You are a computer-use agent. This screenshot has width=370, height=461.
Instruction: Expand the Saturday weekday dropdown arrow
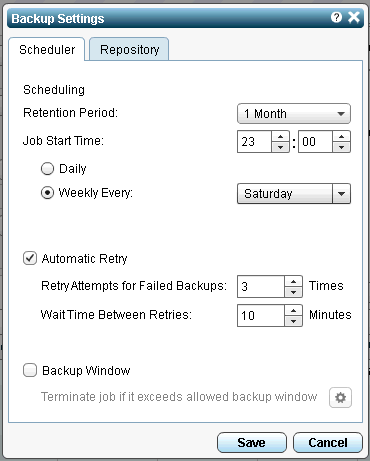pyautogui.click(x=341, y=193)
